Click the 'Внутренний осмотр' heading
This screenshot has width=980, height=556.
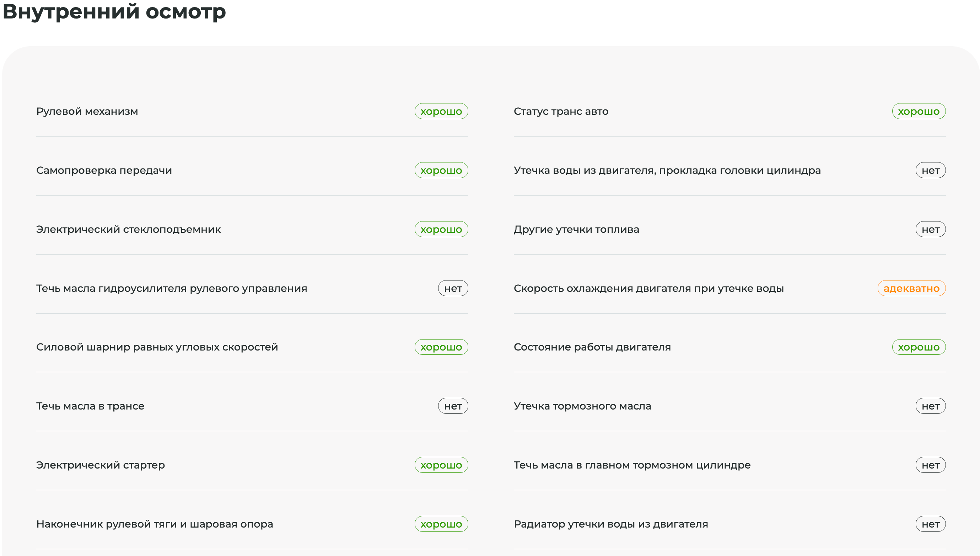[114, 11]
